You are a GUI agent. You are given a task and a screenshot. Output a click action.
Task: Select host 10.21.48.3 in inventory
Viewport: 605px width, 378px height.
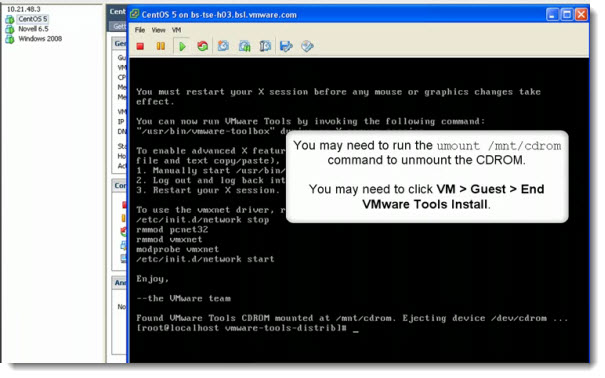point(24,9)
